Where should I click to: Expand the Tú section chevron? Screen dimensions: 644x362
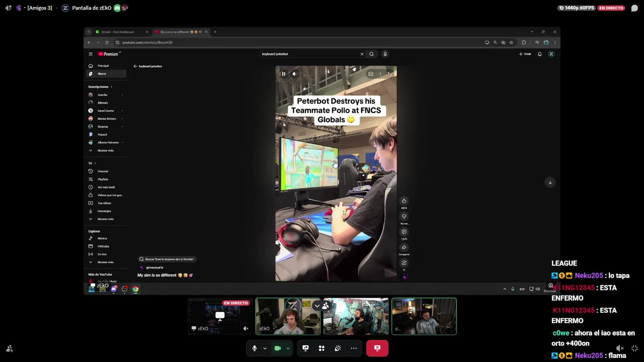[95, 163]
